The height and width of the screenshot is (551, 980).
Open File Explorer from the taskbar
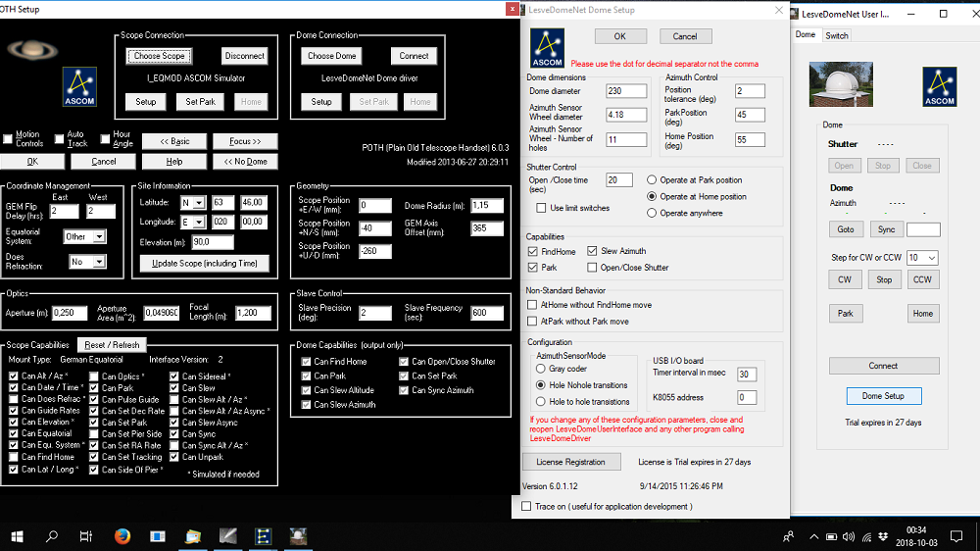click(x=193, y=536)
